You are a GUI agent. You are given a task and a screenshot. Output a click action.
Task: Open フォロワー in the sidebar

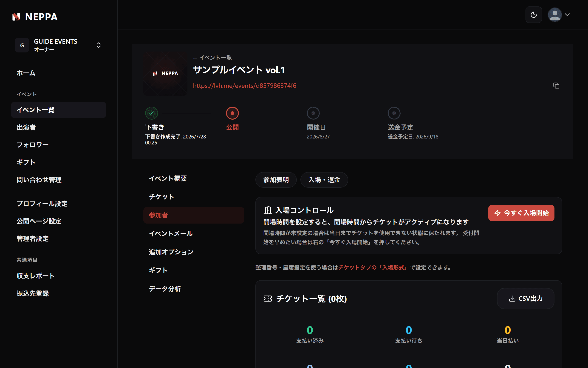59,145
